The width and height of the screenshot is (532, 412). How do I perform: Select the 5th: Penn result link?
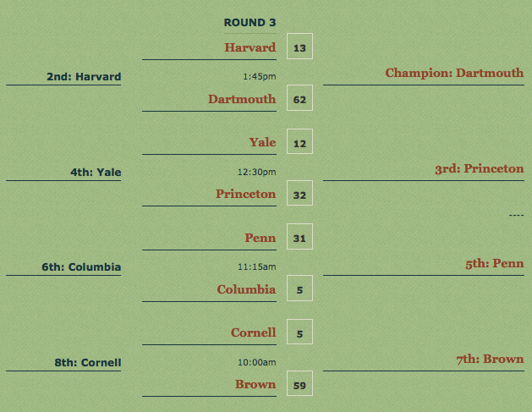coord(495,263)
